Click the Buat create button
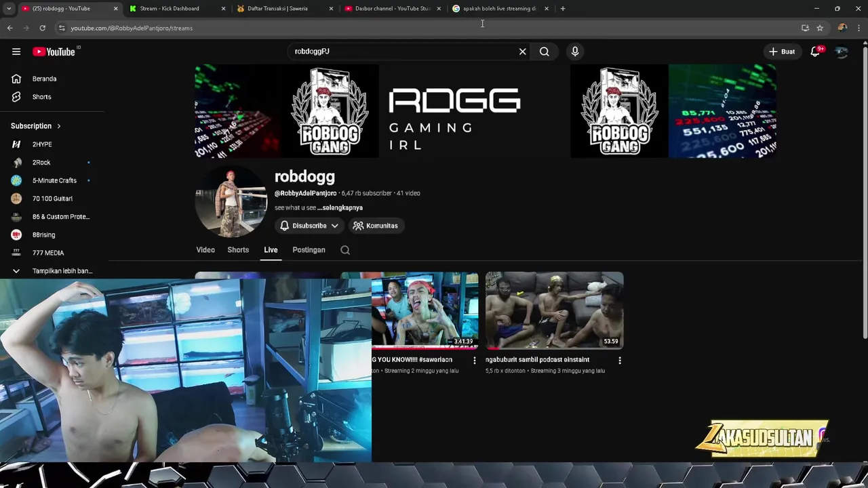 point(783,52)
